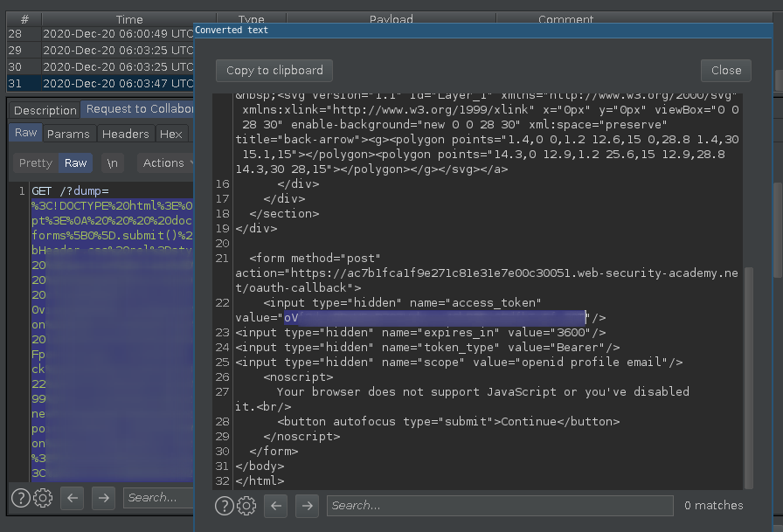This screenshot has height=532, width=783.
Task: Open the Hex tab
Action: point(170,134)
